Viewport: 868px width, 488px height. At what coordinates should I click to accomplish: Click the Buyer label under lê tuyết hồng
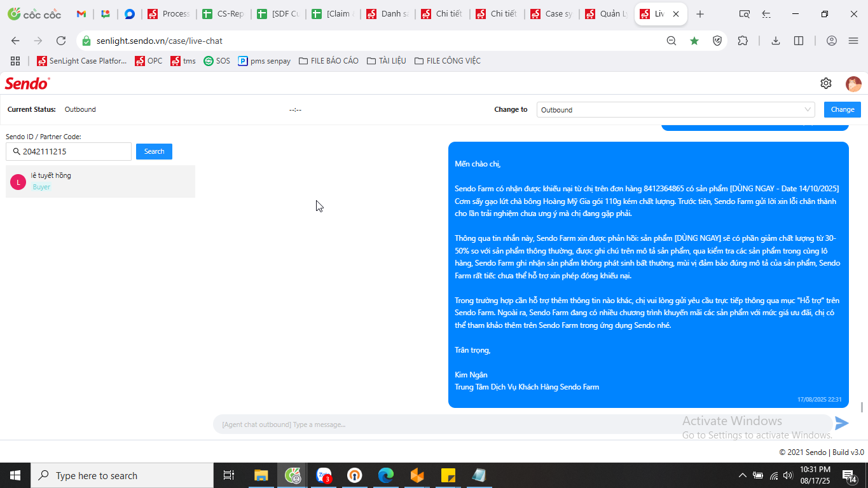[41, 187]
